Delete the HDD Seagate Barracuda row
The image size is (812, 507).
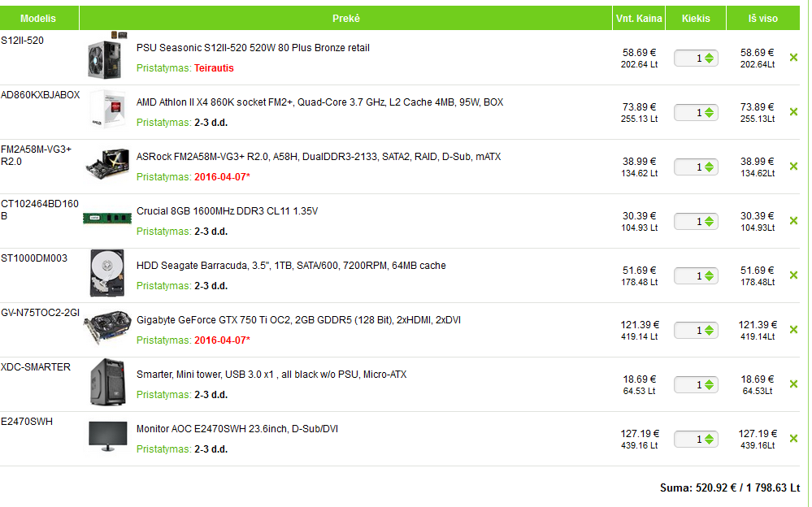click(793, 275)
